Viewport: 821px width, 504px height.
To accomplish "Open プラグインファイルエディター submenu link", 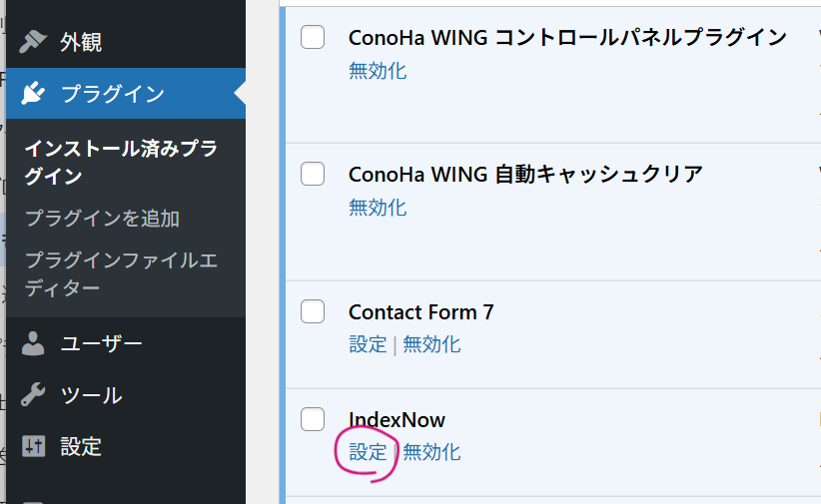I will click(x=121, y=274).
